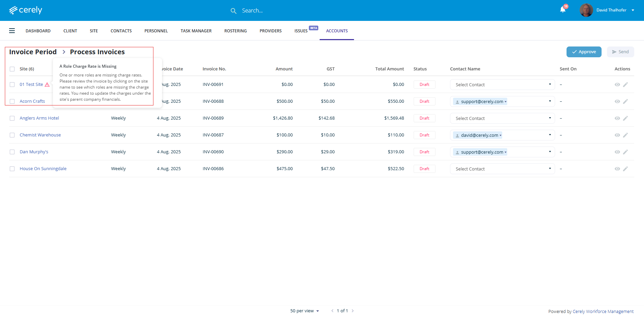Check the select-all Site checkbox

(x=12, y=69)
